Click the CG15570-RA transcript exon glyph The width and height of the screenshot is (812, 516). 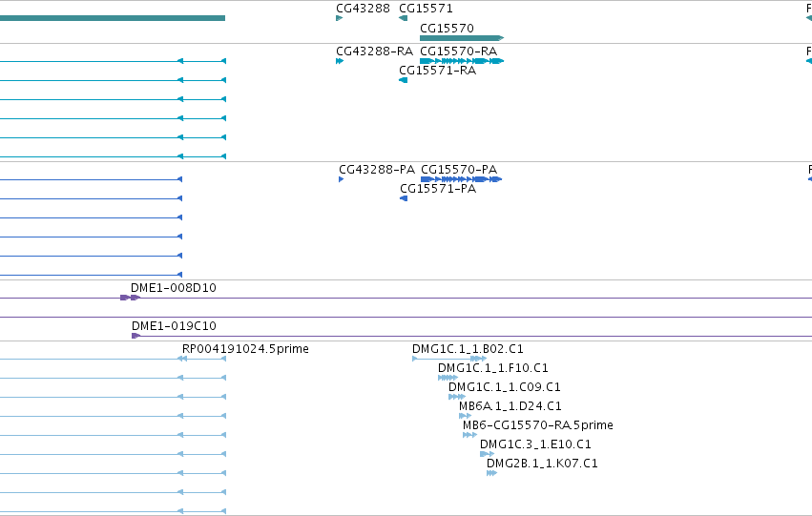462,61
